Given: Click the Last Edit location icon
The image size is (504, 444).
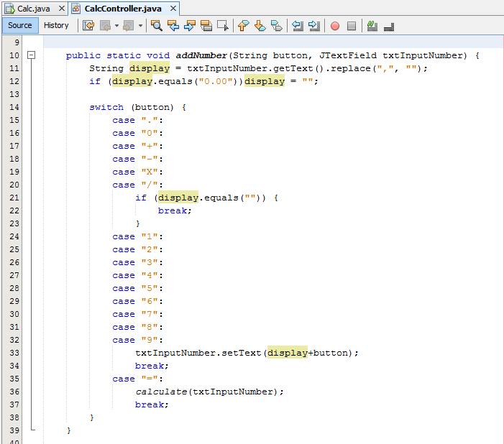Looking at the screenshot, I should tap(88, 25).
